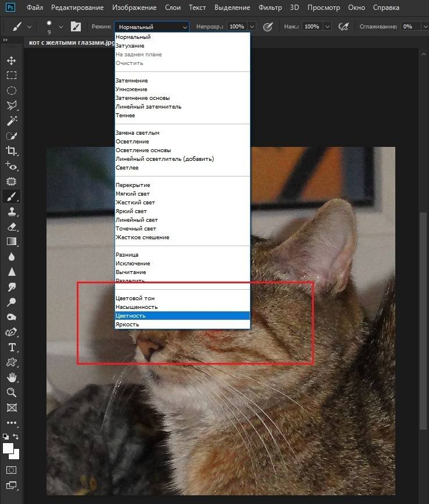Swap foreground and background colors
Image resolution: width=429 pixels, height=504 pixels.
tap(16, 437)
